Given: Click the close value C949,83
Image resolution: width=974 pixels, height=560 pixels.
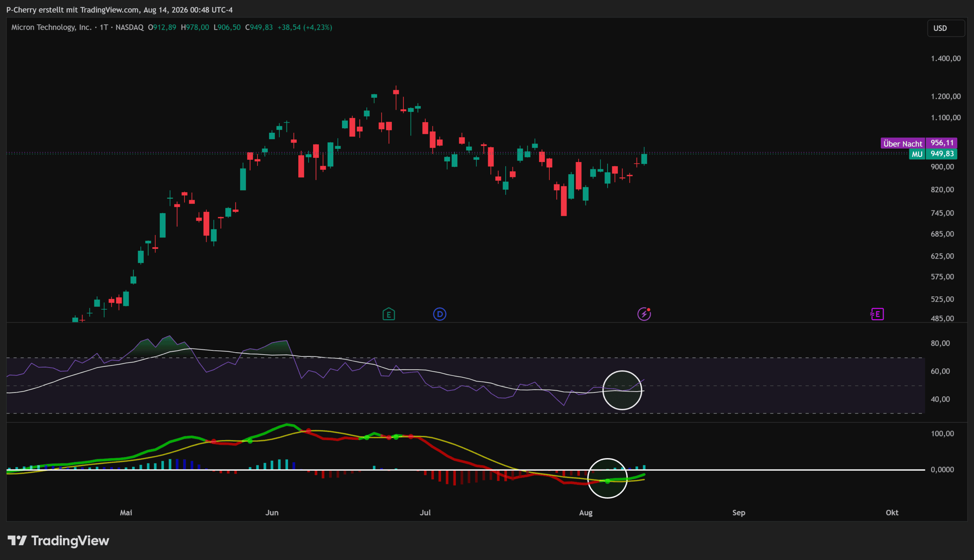Looking at the screenshot, I should pyautogui.click(x=259, y=27).
